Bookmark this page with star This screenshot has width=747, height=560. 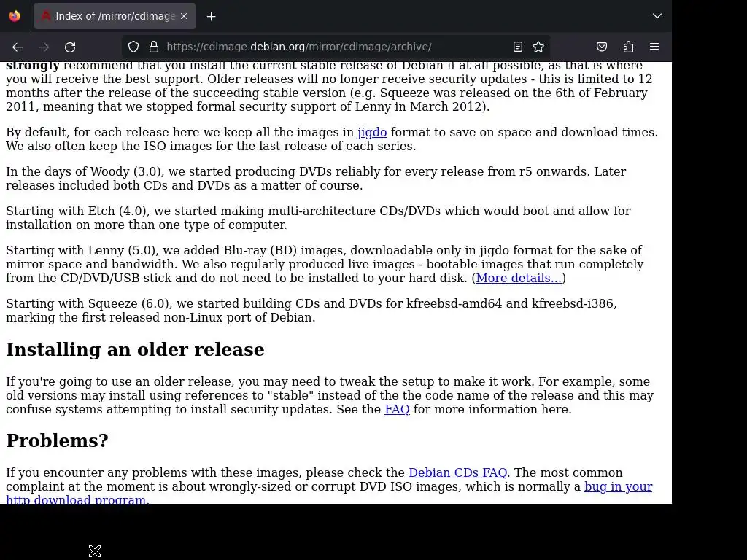[538, 47]
